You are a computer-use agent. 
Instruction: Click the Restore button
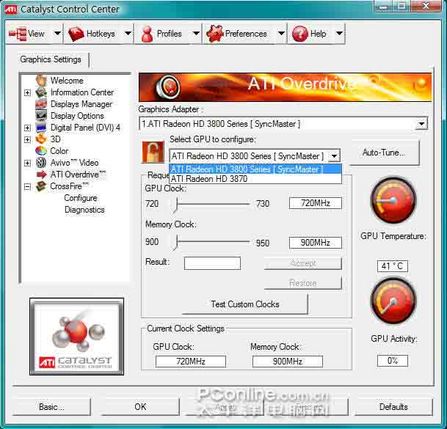[303, 283]
